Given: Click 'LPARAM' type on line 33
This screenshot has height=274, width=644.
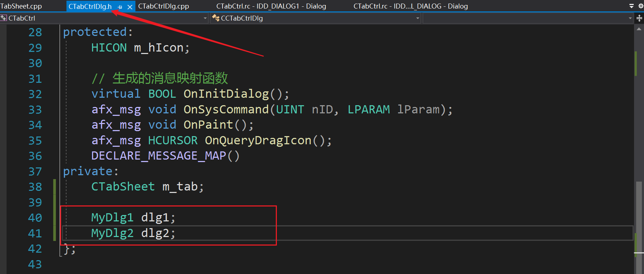Looking at the screenshot, I should [x=369, y=109].
